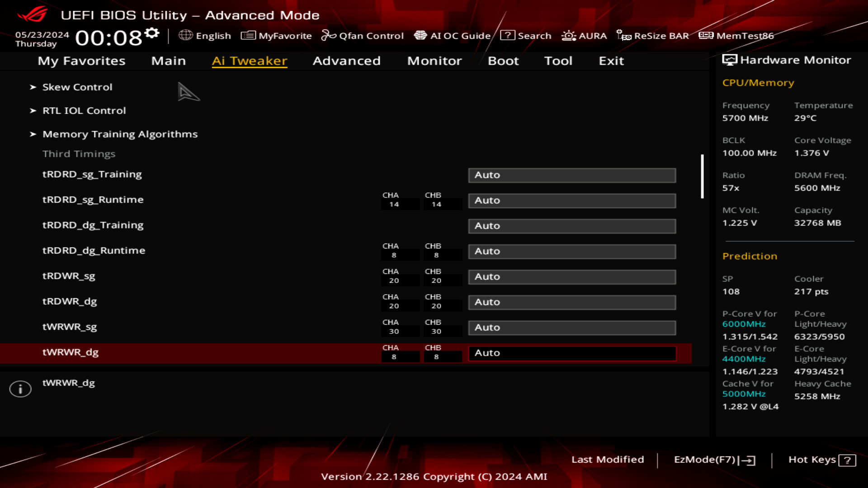Click the 00:08 clock display
Viewport: 868px width, 488px height.
(108, 38)
